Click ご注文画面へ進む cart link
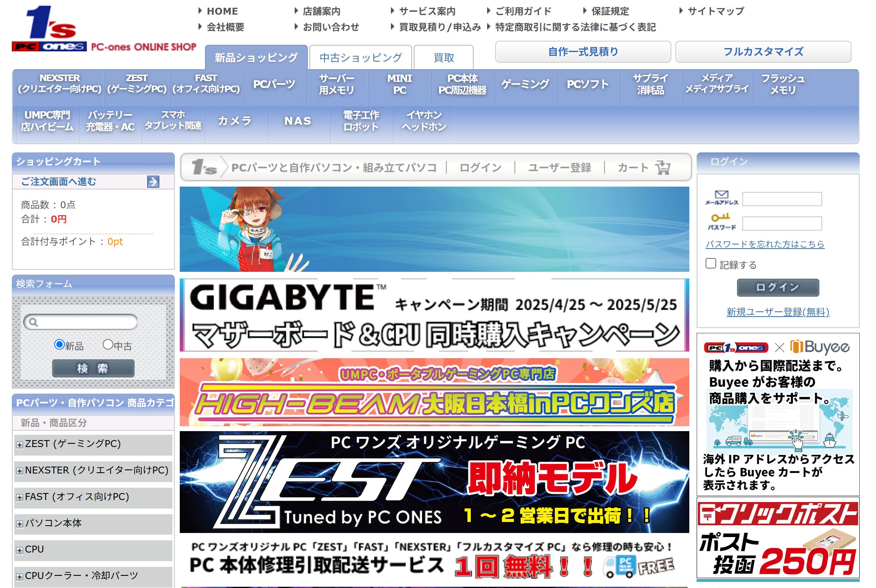Screen dimensions: 876x588 [59, 181]
